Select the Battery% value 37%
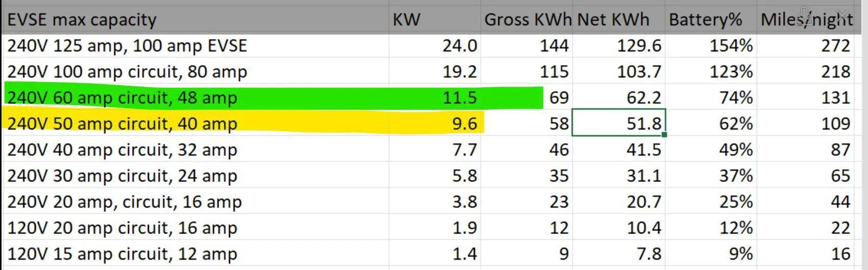The height and width of the screenshot is (270, 868). [x=736, y=176]
